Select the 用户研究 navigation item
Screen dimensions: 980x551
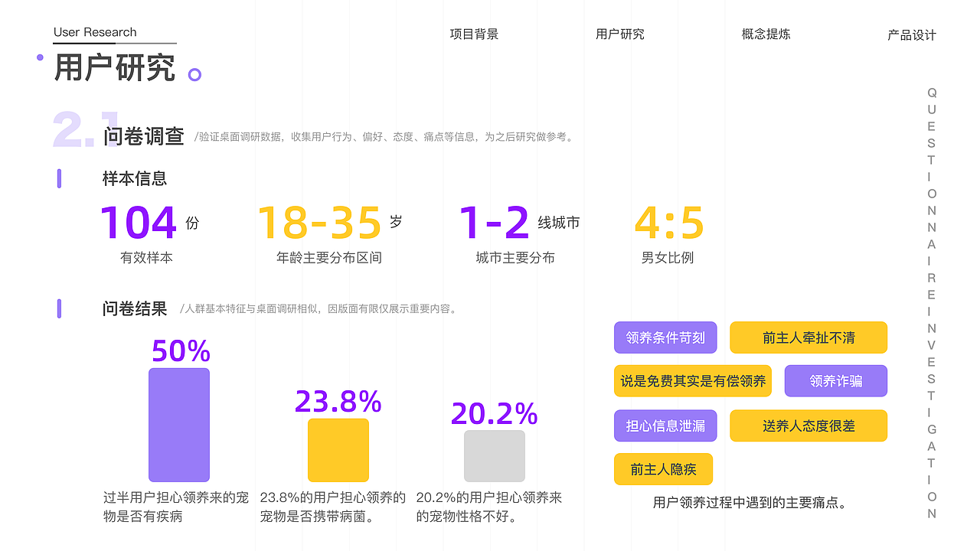tap(622, 34)
